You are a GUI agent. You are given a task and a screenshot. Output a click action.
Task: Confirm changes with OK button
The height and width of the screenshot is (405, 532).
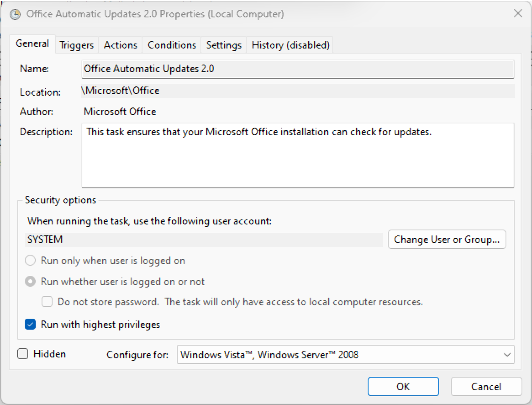click(403, 386)
